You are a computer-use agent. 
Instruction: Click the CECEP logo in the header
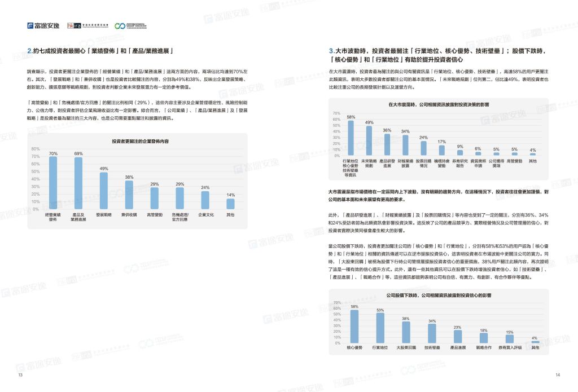130,25
